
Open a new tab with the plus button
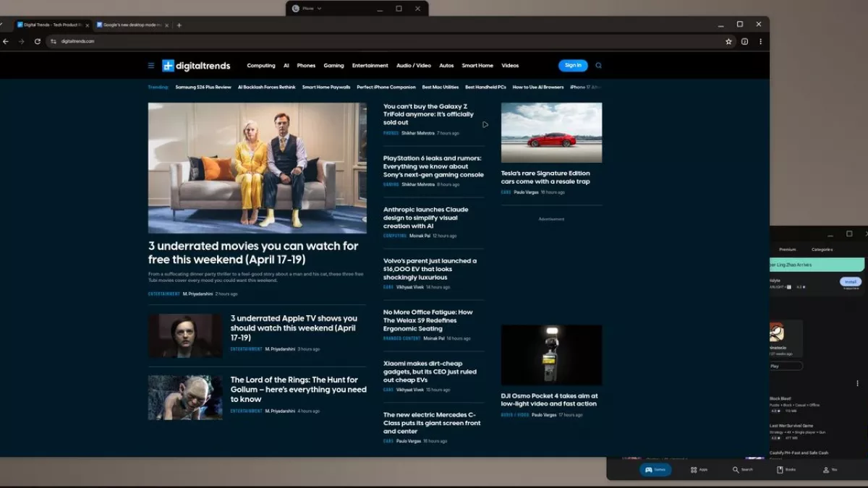[179, 25]
